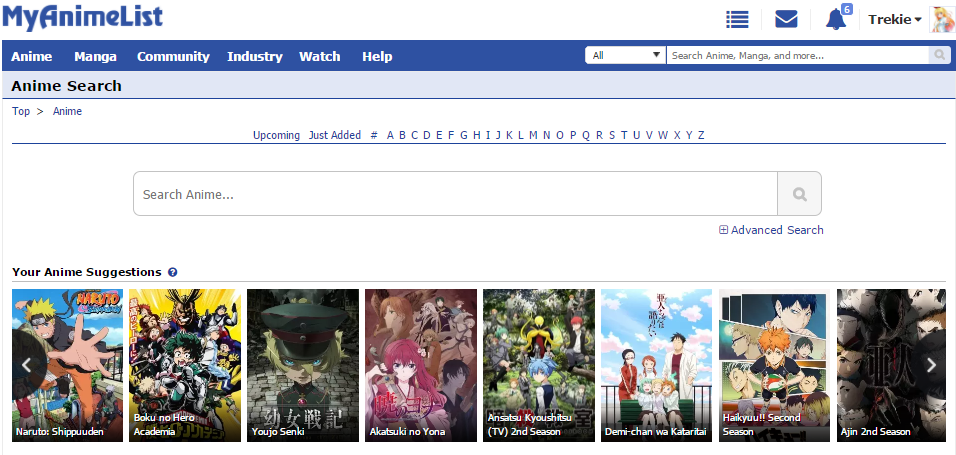Click the Just Added link
956x455 pixels.
[335, 135]
